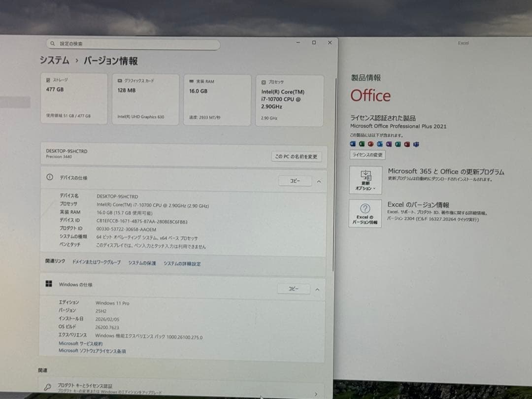The height and width of the screenshot is (399, 532).
Task: Click the インストール日 value 2026/02/05
Action: (107, 319)
